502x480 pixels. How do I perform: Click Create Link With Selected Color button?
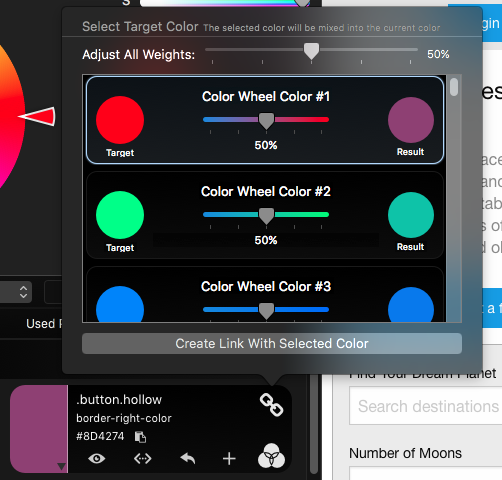point(272,343)
